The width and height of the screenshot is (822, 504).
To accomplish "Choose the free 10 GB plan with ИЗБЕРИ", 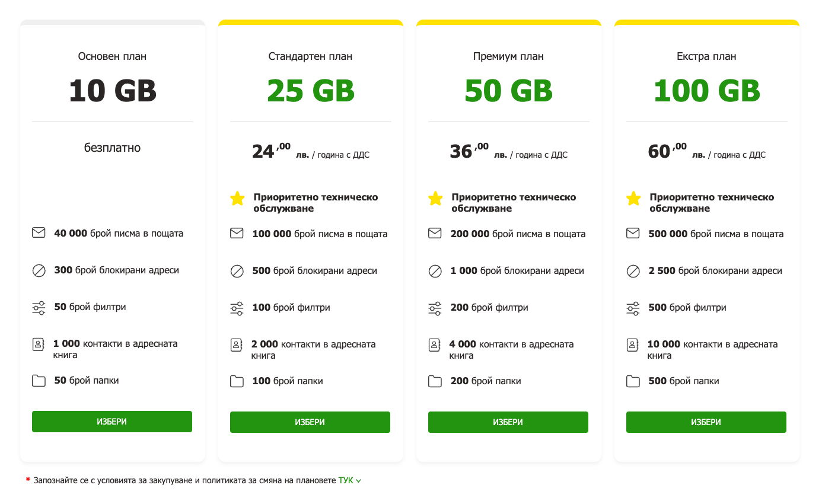I will pos(112,422).
